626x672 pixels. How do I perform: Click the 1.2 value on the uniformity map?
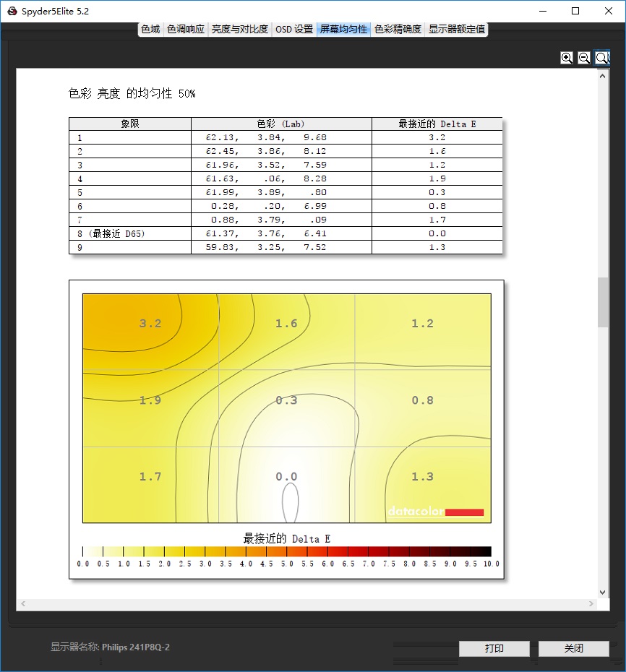point(422,324)
